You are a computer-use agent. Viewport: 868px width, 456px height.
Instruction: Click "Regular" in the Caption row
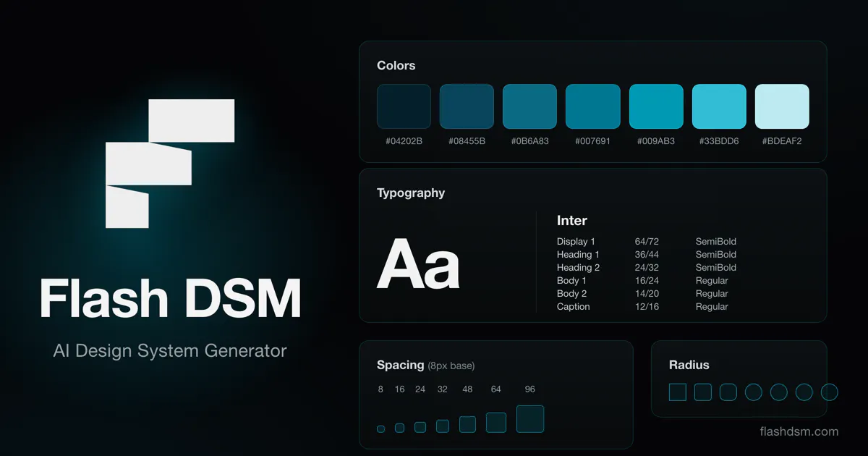(712, 307)
